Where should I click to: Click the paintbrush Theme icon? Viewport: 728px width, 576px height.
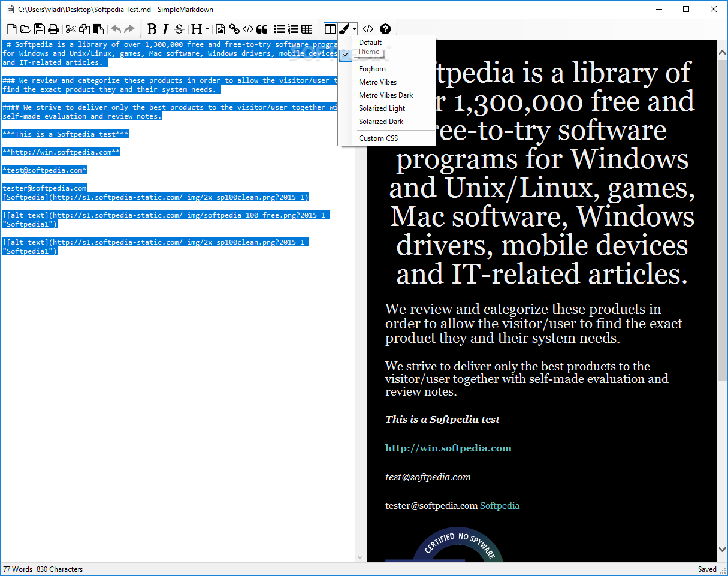[x=345, y=29]
